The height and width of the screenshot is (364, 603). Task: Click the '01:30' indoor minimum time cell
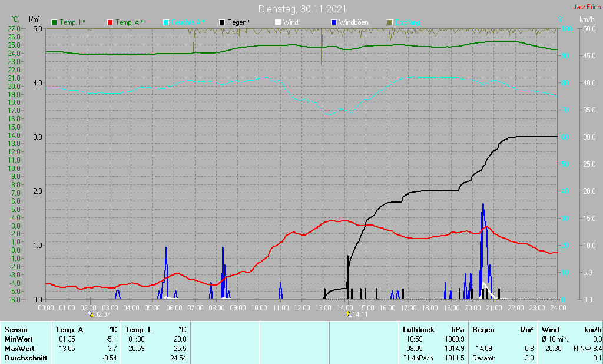point(137,339)
